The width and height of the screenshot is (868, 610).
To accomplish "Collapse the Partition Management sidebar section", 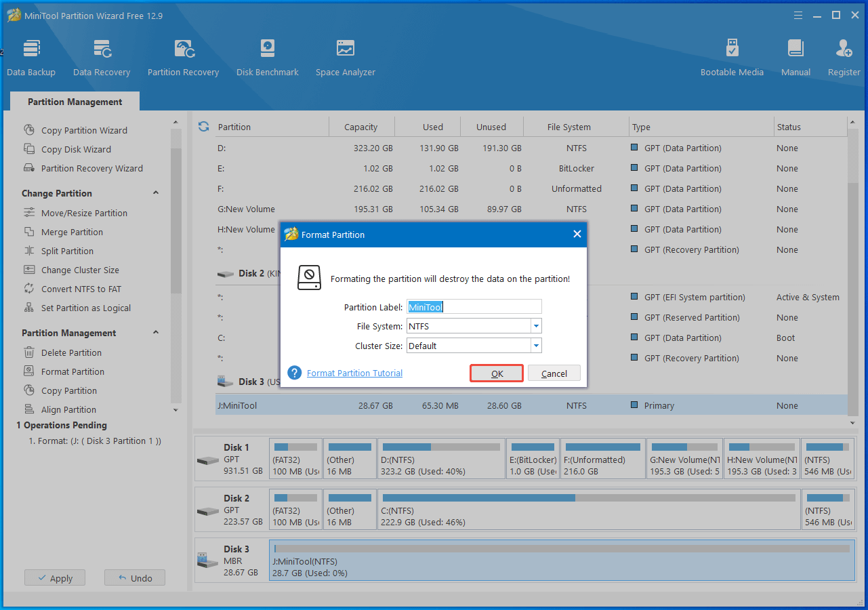I will tap(156, 333).
